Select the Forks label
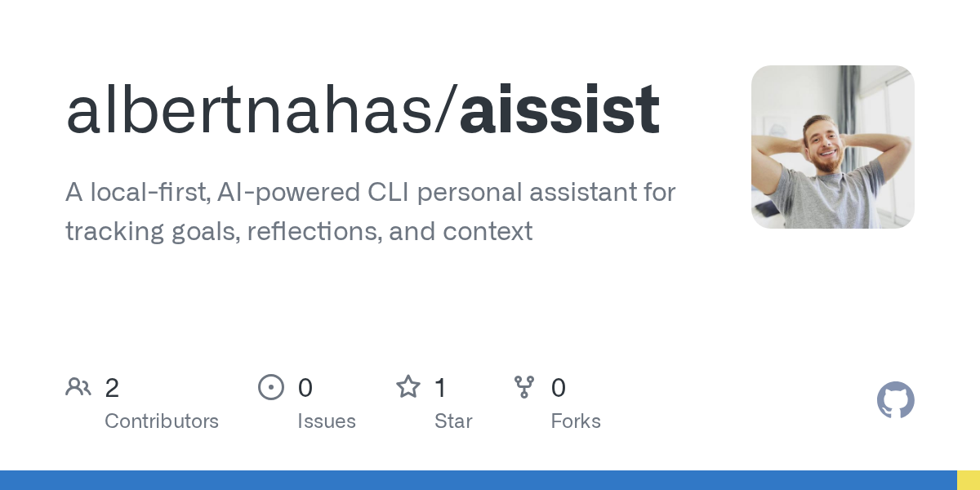This screenshot has width=980, height=490. coord(576,421)
